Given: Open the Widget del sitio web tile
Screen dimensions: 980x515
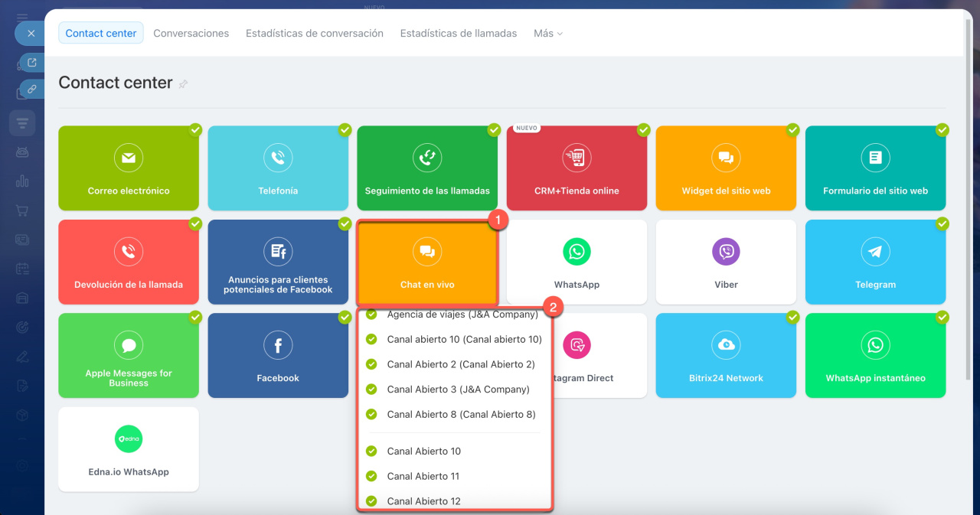Looking at the screenshot, I should point(726,168).
